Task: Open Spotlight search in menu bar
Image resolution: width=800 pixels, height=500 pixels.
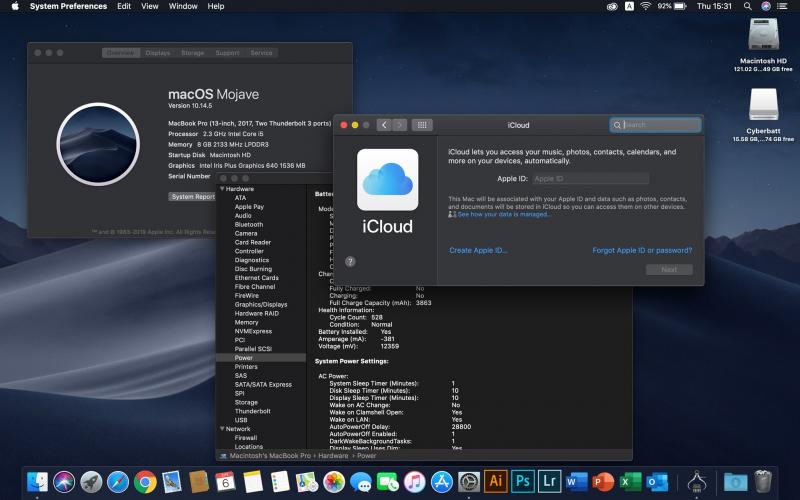Action: click(x=745, y=6)
